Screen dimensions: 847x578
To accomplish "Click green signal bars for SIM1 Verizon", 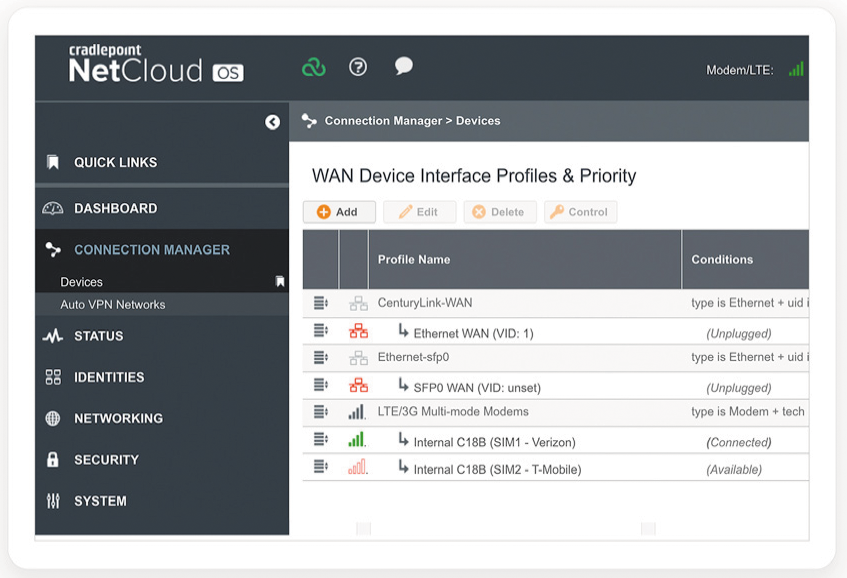I will [357, 440].
